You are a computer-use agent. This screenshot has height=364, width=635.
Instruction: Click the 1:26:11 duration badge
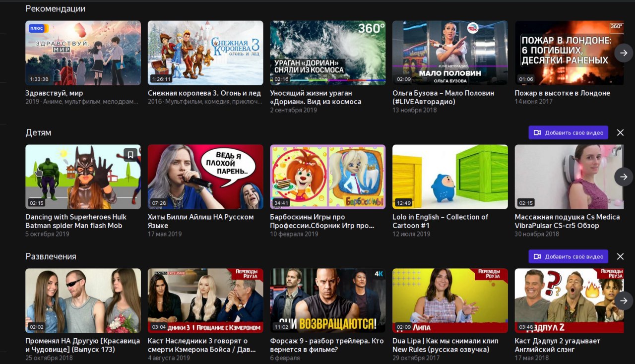[162, 79]
